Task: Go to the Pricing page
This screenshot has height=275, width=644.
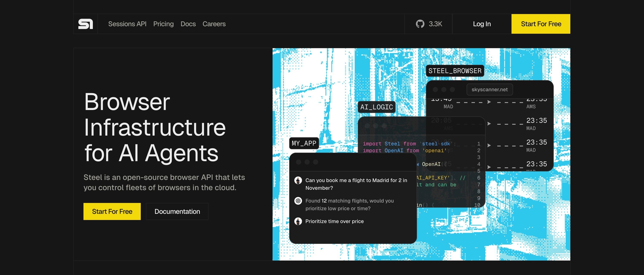Action: (x=164, y=24)
